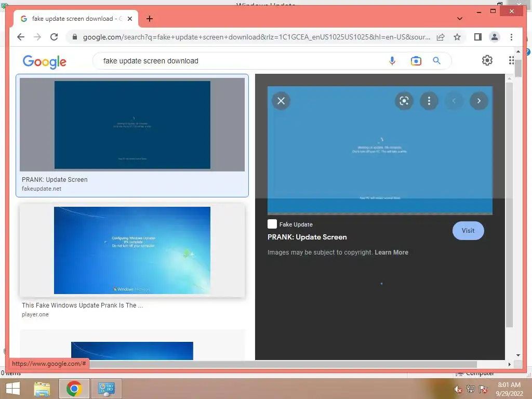This screenshot has height=399, width=532.
Task: Click the Google logo
Action: (x=45, y=62)
